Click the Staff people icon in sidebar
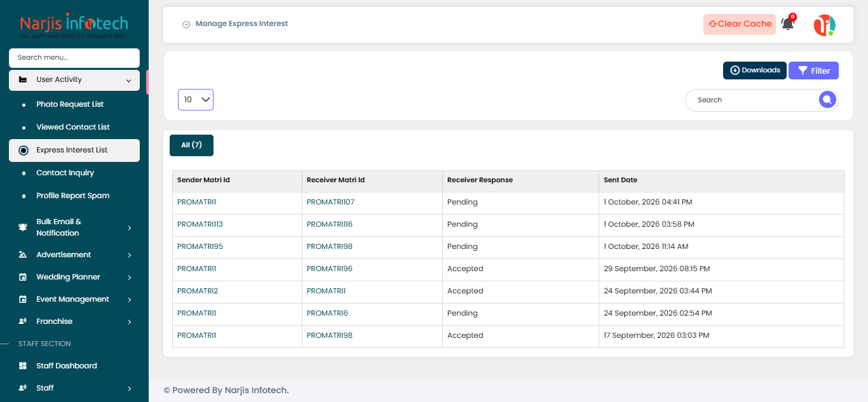Viewport: 868px width, 402px height. pyautogui.click(x=23, y=388)
